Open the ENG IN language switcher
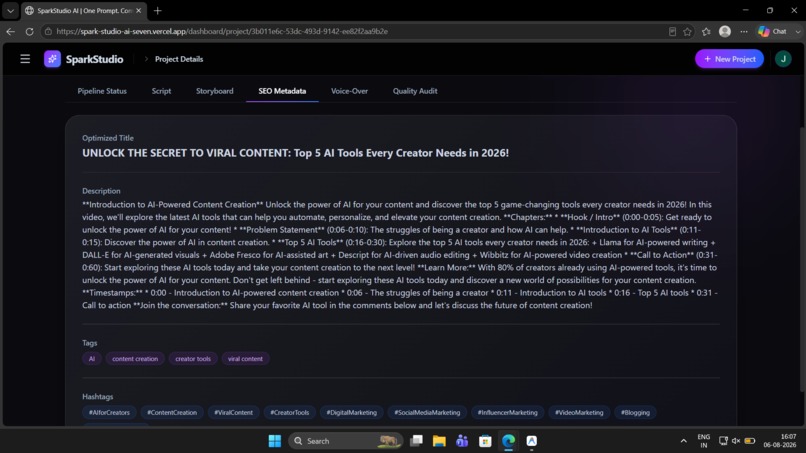Screen dimensions: 806x453 (704, 441)
